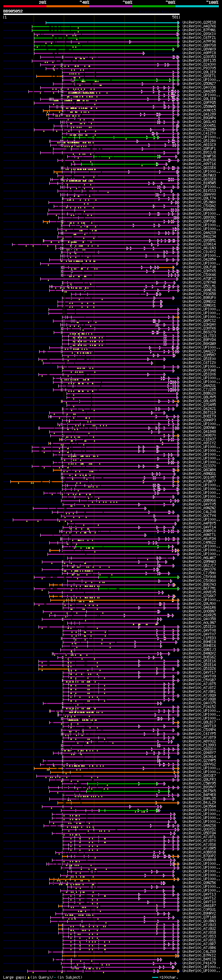Click hit label UniRef100_A7PF96
This screenshot has height=980, width=222.
pyautogui.click(x=199, y=41)
